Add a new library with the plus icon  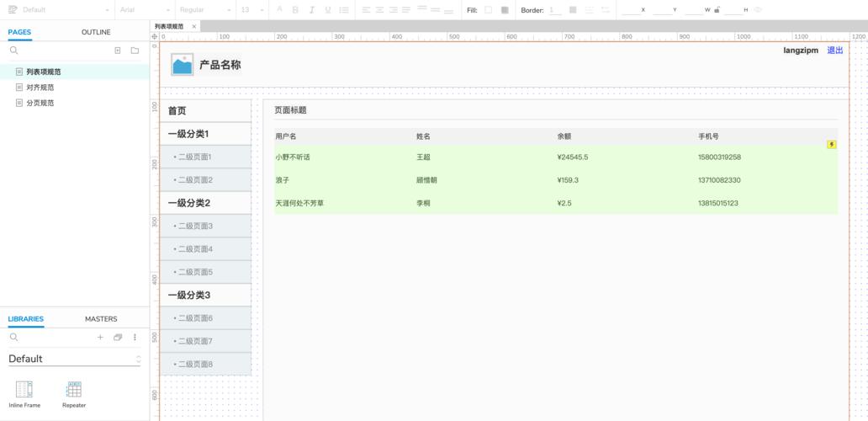click(x=100, y=337)
